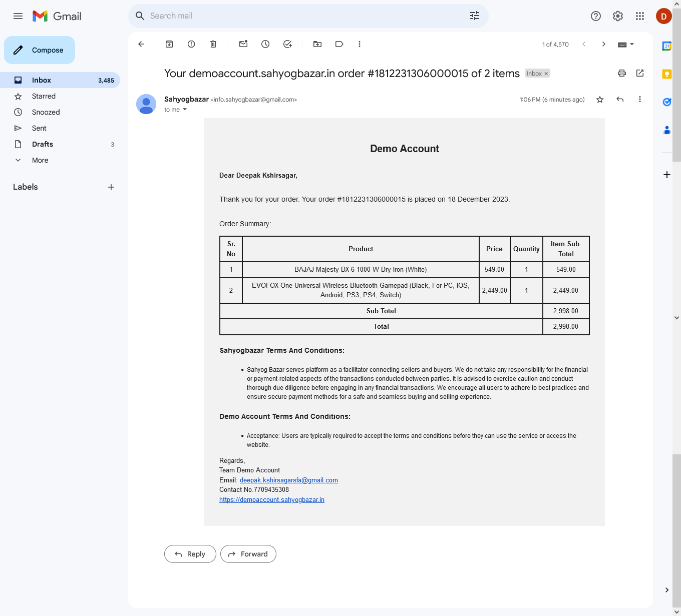The width and height of the screenshot is (681, 616).
Task: Open Google Calendar side panel
Action: coord(667,46)
